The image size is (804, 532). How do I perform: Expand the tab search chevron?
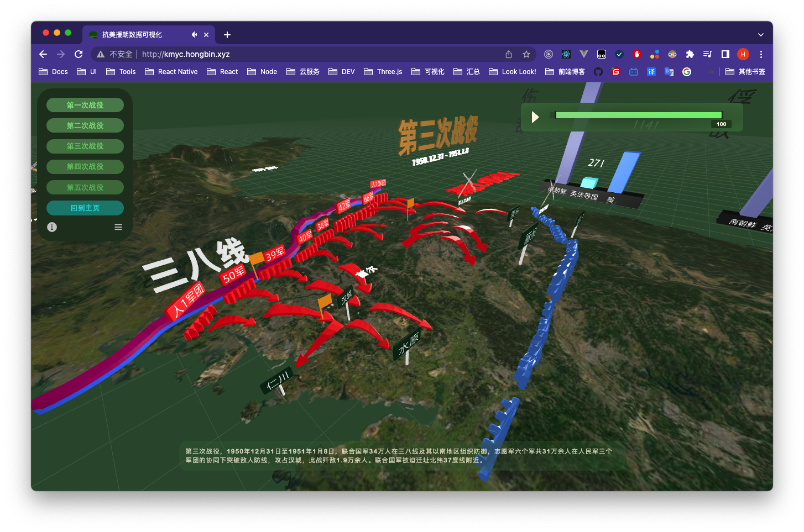tap(761, 35)
